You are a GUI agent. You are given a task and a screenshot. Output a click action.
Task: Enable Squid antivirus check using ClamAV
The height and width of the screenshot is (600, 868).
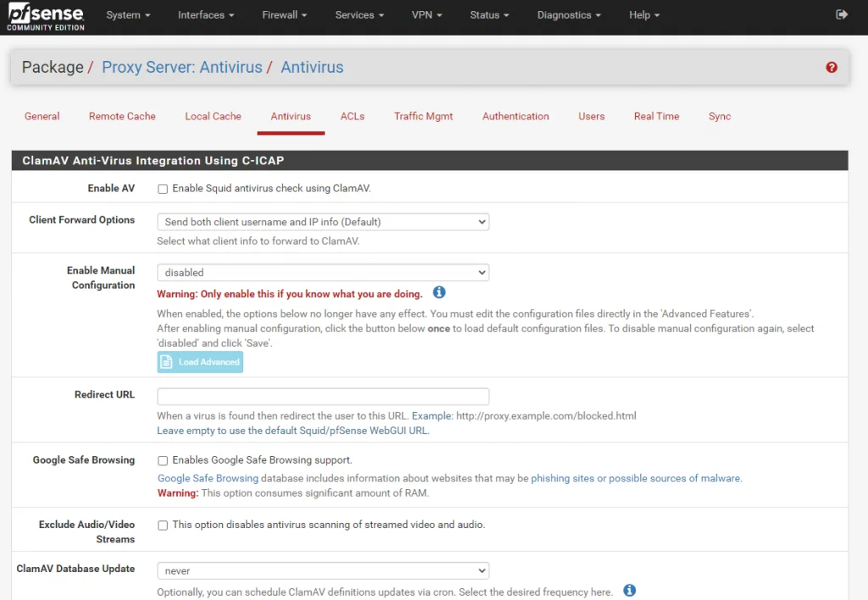163,189
